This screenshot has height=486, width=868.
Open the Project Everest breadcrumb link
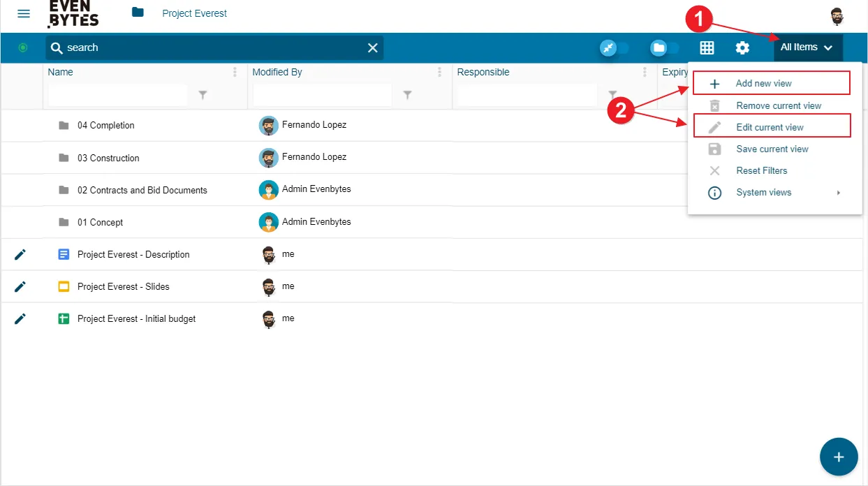194,13
